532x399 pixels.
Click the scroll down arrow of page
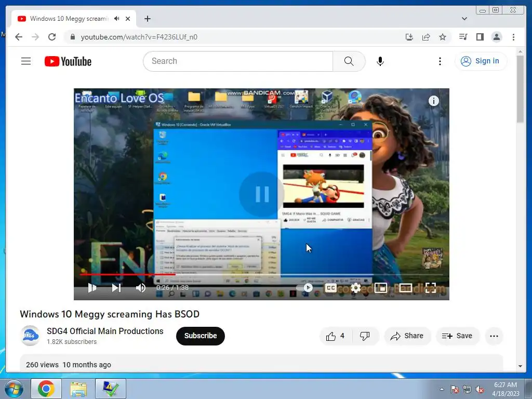520,366
